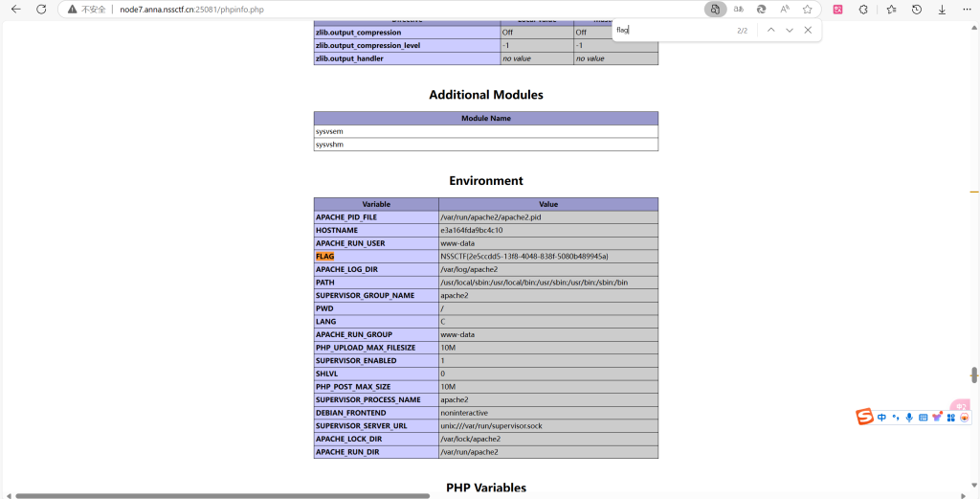
Task: Jump to the previous find result
Action: pos(771,31)
